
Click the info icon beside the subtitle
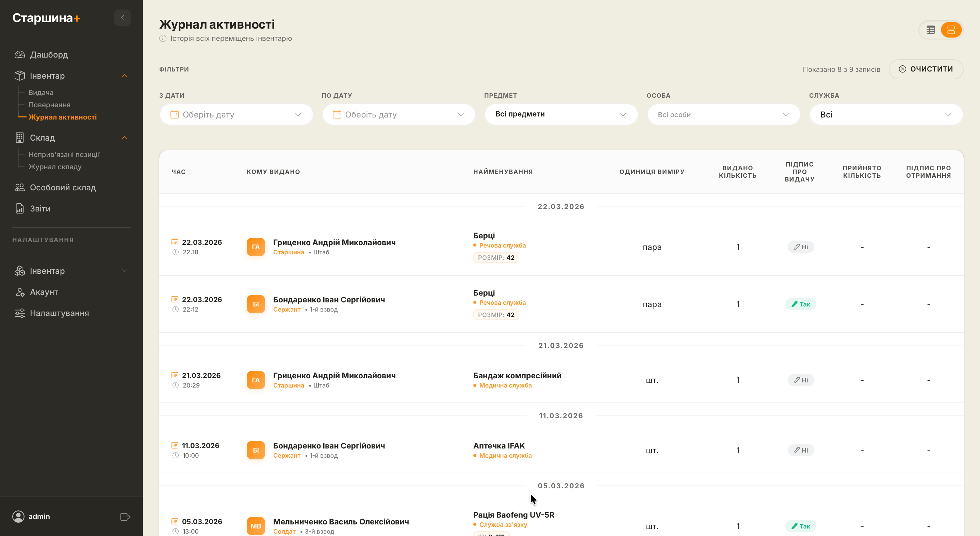click(x=163, y=38)
